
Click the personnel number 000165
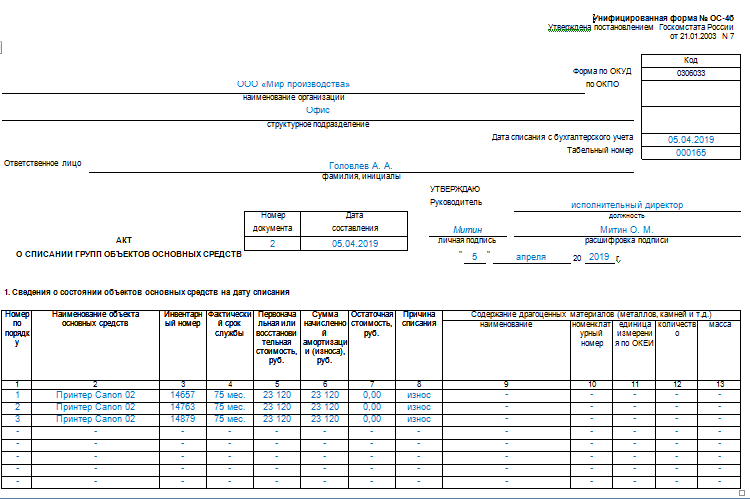click(x=691, y=153)
